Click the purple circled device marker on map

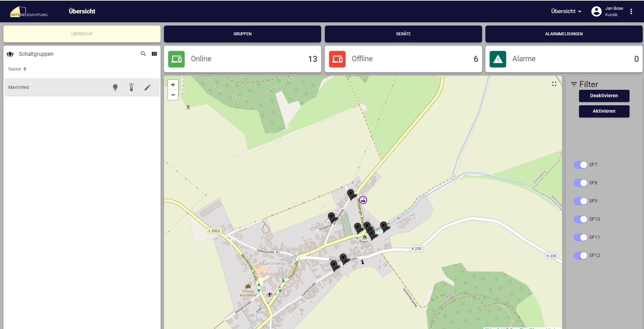363,200
